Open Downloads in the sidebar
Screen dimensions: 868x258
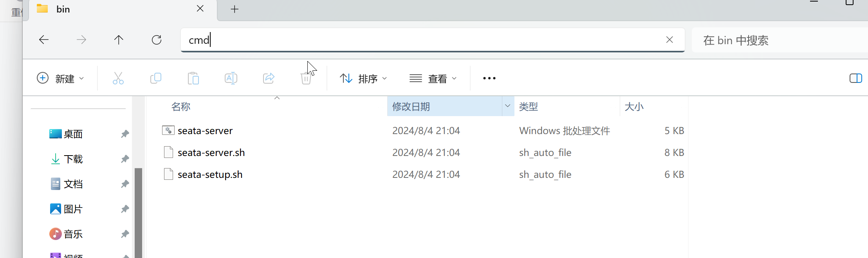(67, 159)
